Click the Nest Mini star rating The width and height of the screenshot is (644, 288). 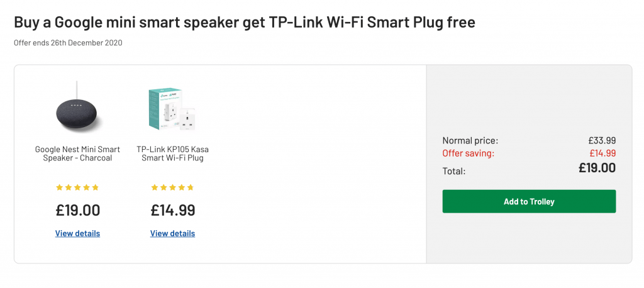click(x=77, y=188)
